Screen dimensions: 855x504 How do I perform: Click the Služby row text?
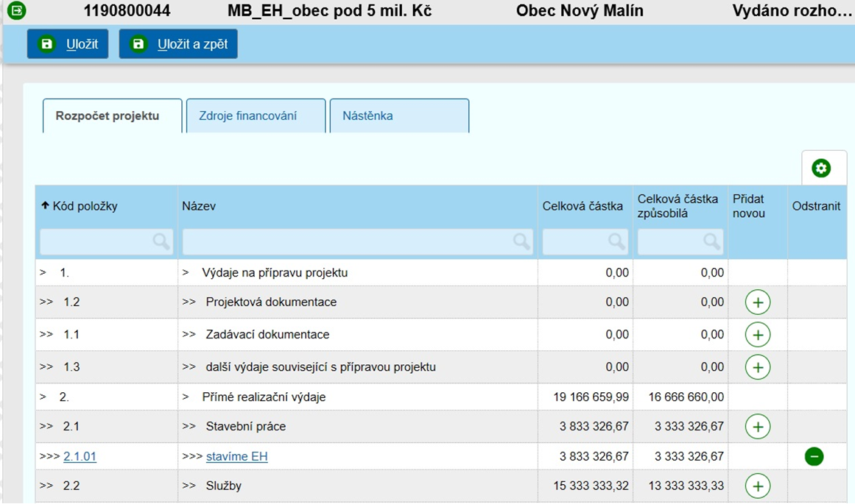click(x=224, y=486)
